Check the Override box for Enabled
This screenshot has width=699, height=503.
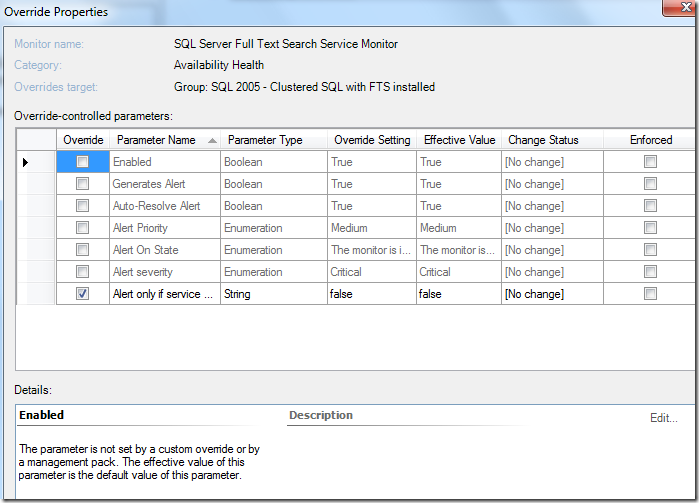click(x=82, y=161)
